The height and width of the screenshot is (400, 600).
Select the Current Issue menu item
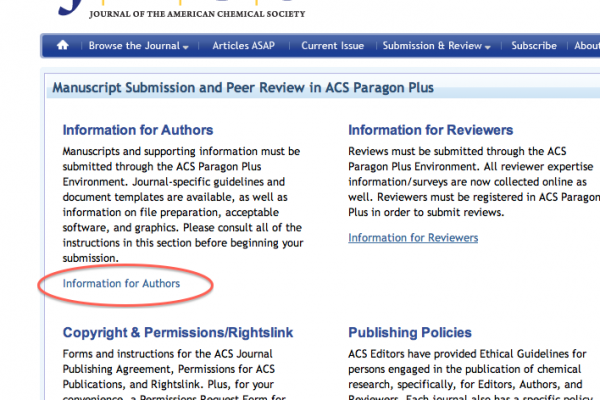tap(333, 46)
